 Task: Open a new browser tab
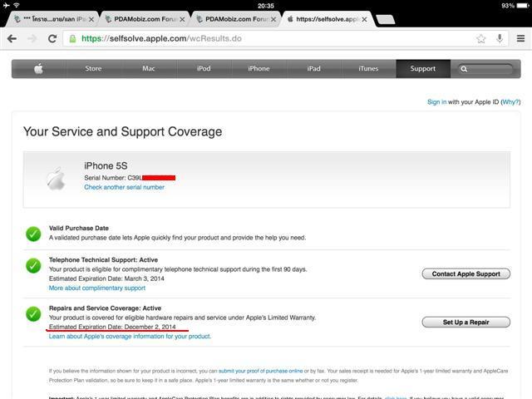tap(386, 19)
